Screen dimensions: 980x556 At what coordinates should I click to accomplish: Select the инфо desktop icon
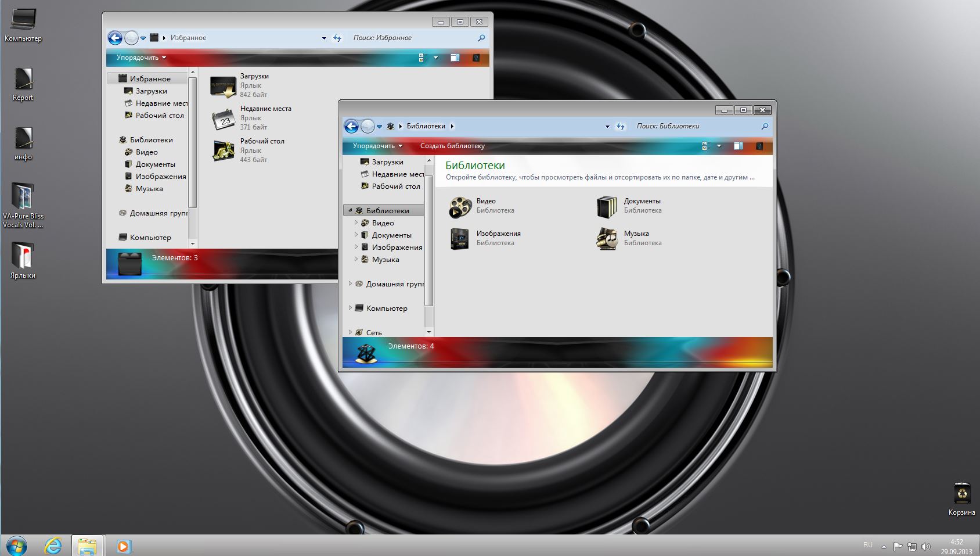click(23, 144)
